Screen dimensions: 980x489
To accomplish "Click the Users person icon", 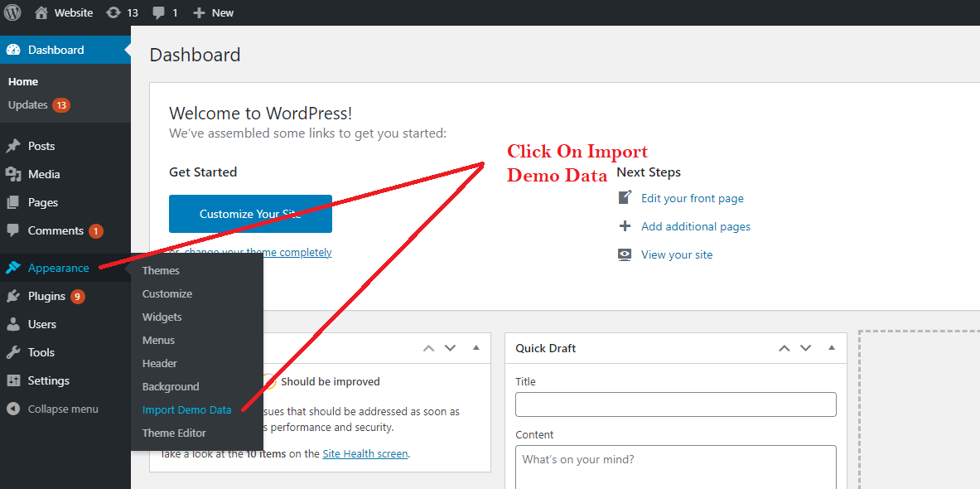I will point(13,325).
